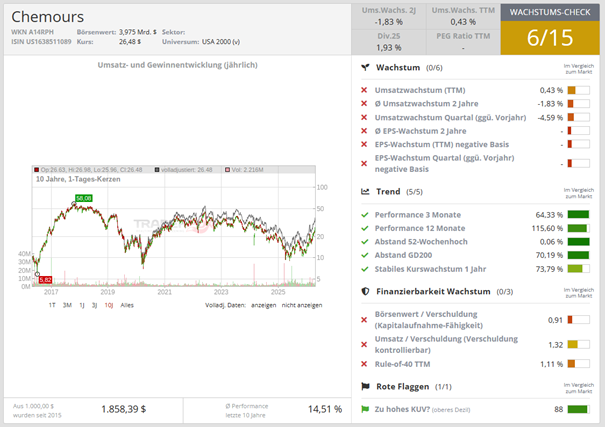Click the Div.25 metric tile

coord(389,42)
